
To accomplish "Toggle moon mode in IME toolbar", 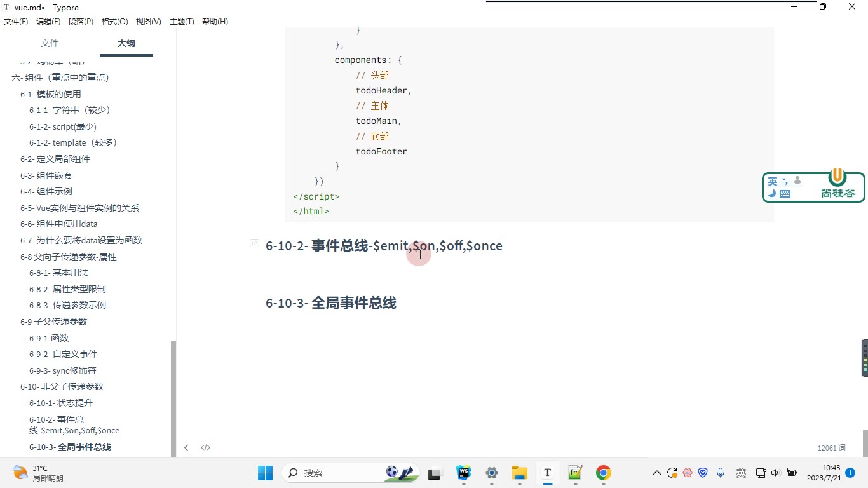I will pyautogui.click(x=772, y=194).
